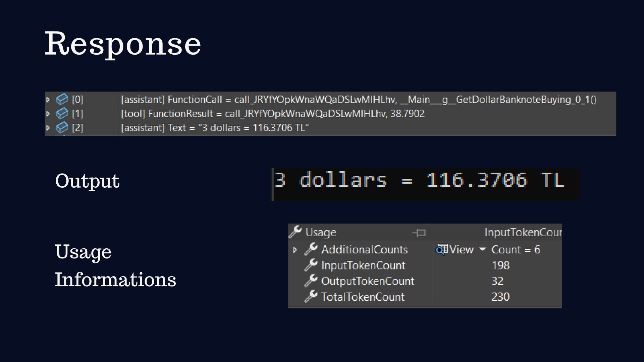Click the OutputTokenCount wrench icon
The height and width of the screenshot is (362, 644).
click(311, 281)
